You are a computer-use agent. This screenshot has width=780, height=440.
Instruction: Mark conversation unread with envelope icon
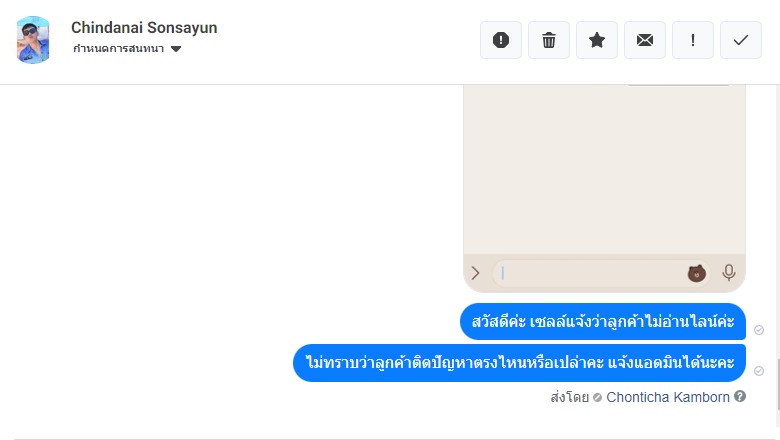(645, 40)
